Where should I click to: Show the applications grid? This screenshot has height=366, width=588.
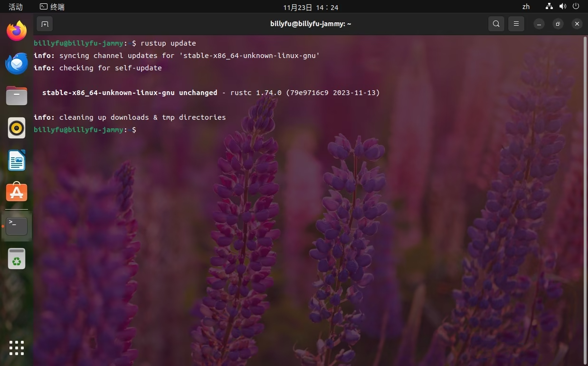coord(17,348)
